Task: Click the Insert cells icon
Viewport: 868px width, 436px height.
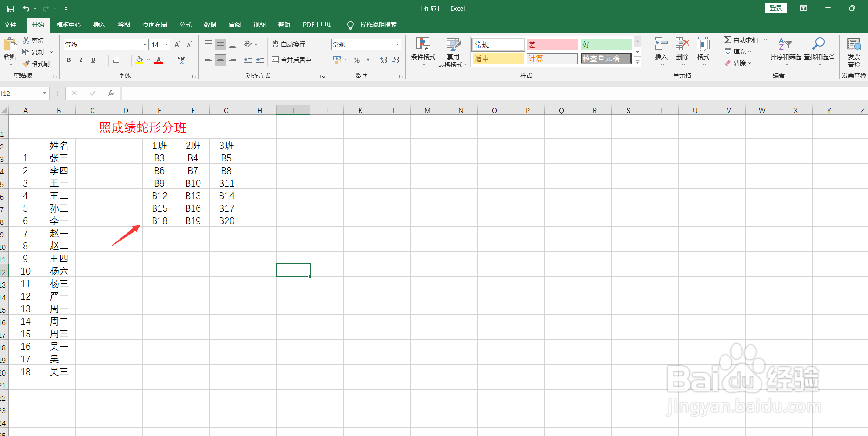Action: point(661,44)
